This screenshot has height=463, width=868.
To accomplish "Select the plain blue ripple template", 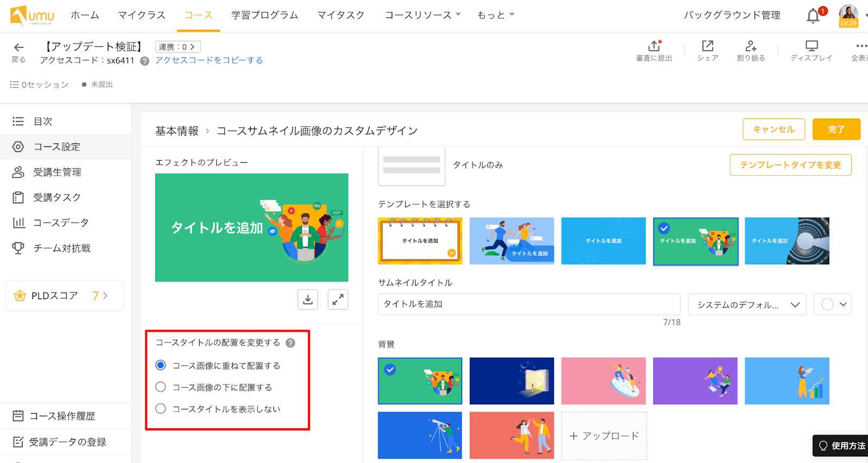I will point(603,241).
